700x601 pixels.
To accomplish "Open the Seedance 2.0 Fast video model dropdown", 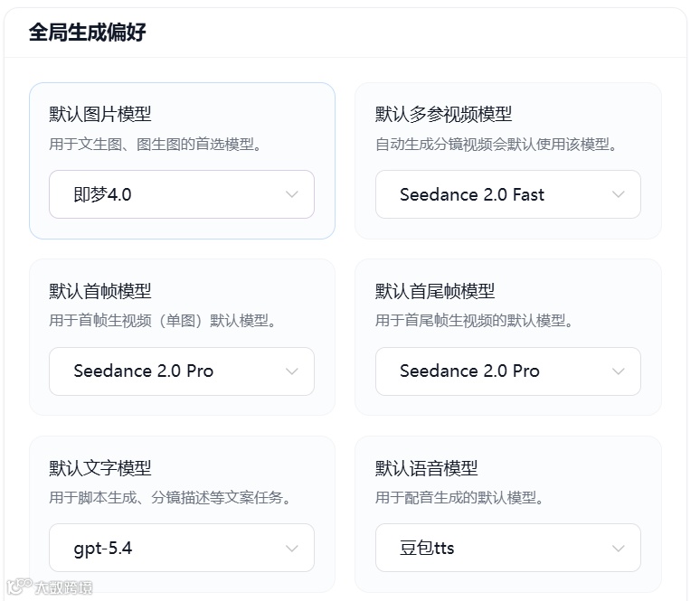I will coord(507,194).
